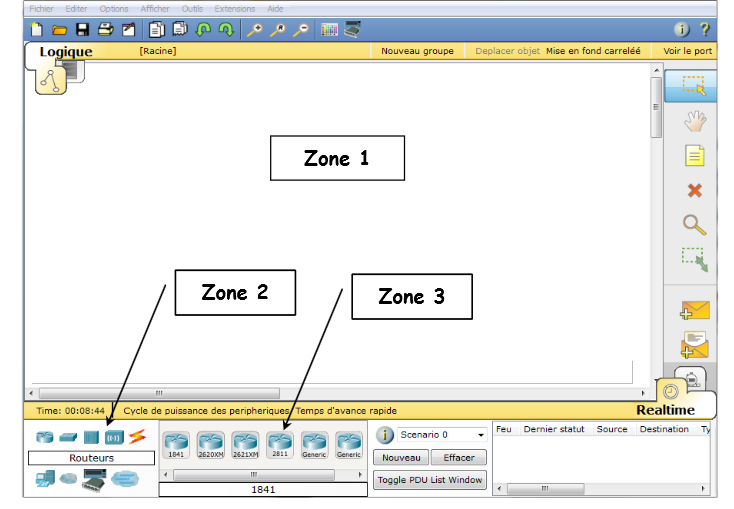The image size is (734, 509).
Task: Choose the 2620XM router icon
Action: pyautogui.click(x=210, y=443)
